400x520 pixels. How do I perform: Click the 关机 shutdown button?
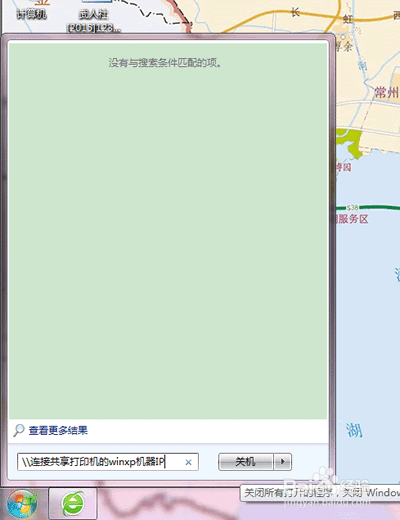[246, 462]
